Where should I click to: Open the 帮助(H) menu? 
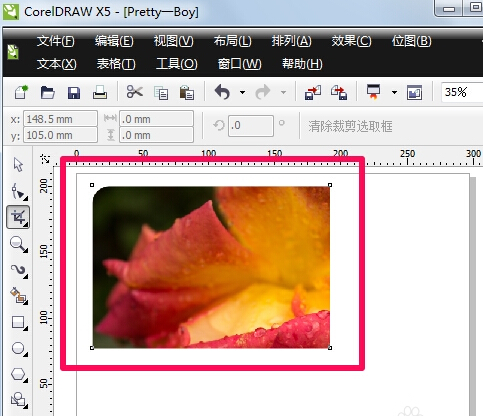(x=302, y=64)
